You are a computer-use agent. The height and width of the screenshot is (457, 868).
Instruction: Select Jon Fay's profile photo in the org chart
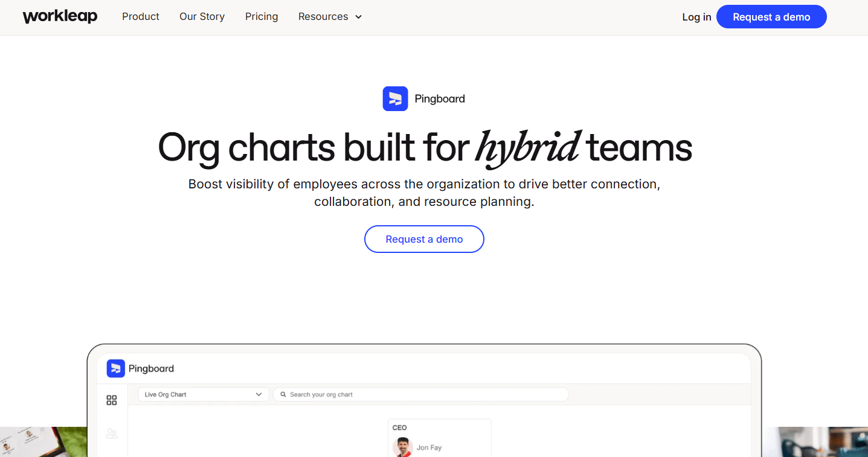tap(403, 447)
